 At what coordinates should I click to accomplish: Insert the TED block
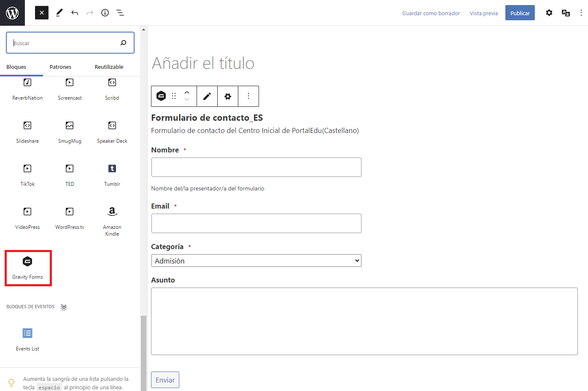coord(70,175)
